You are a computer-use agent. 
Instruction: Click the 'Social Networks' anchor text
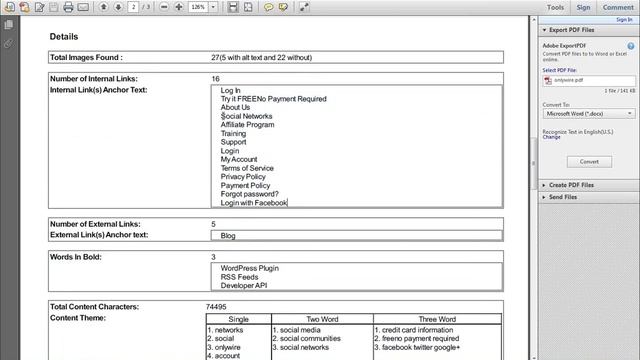click(x=246, y=116)
